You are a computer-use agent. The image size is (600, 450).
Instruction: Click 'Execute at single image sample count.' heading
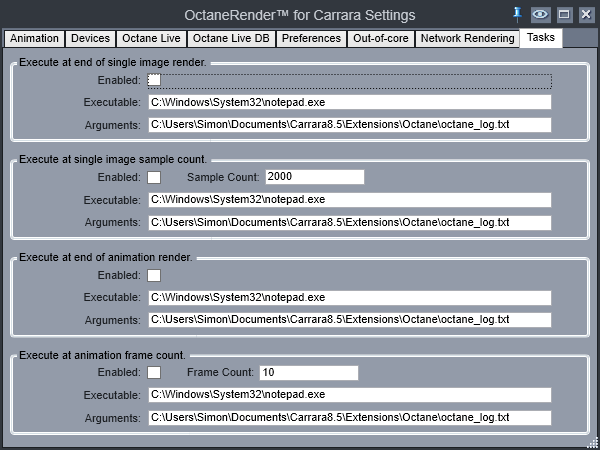113,160
